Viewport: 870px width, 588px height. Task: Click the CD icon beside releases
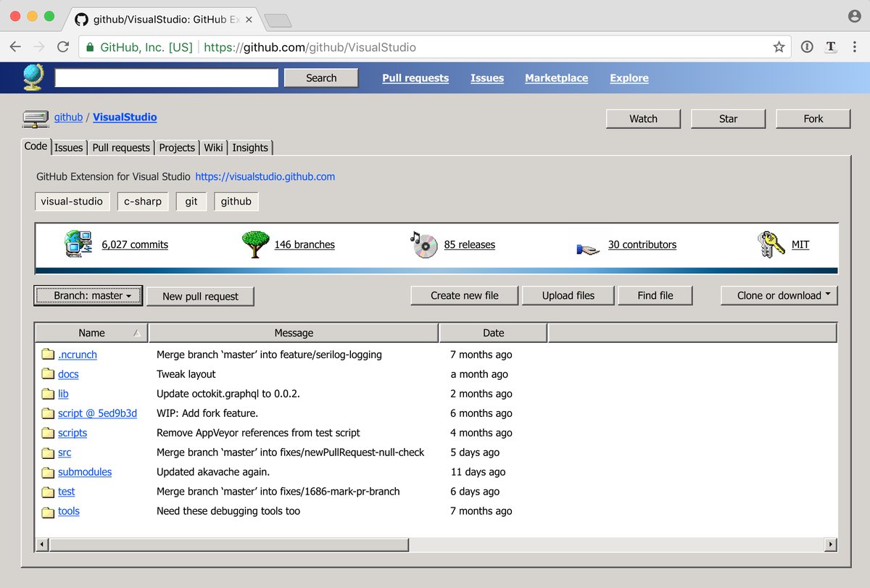(424, 244)
